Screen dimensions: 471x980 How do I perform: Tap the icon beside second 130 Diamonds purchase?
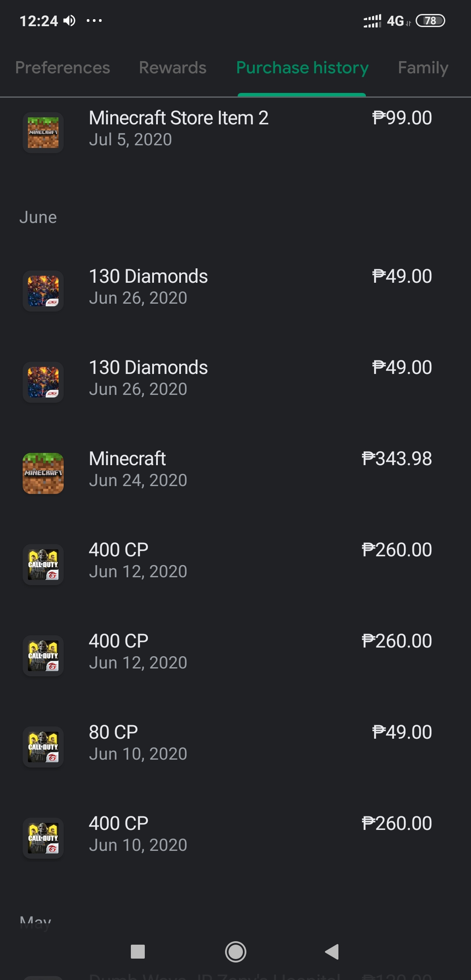(x=43, y=382)
